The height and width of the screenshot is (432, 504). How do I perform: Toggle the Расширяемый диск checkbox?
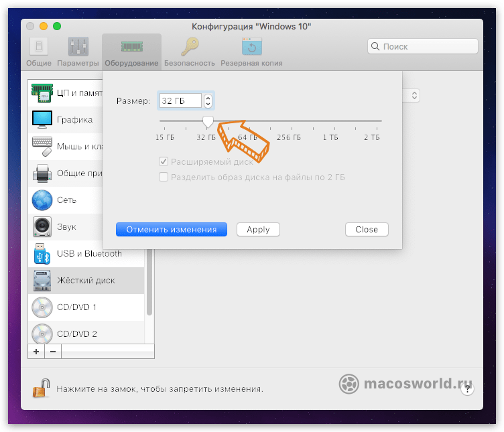point(164,161)
